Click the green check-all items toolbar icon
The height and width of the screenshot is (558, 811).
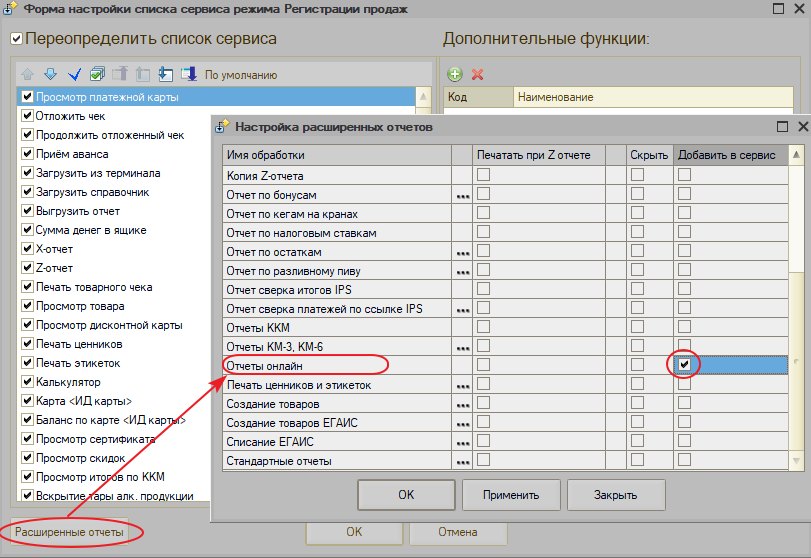tap(97, 74)
